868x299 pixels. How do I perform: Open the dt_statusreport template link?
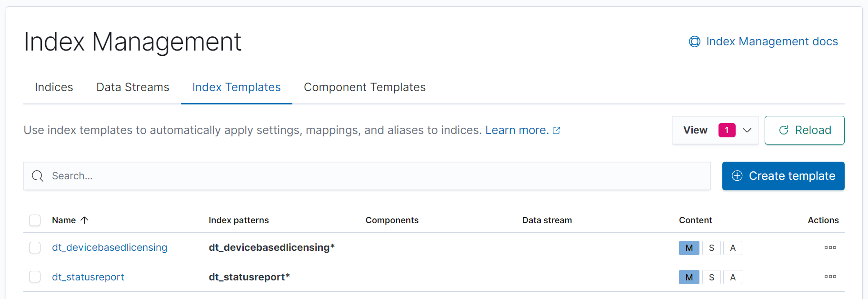point(88,277)
